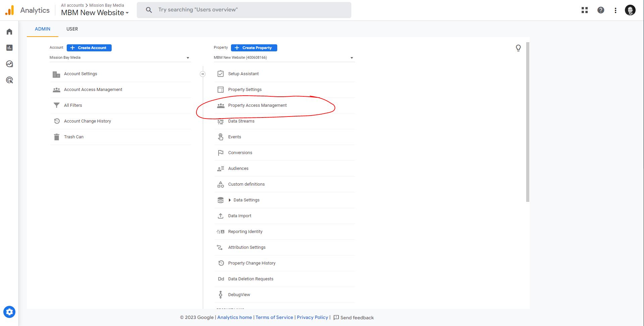The image size is (644, 326).
Task: Open the MBM New Website property dropdown
Action: (x=284, y=57)
